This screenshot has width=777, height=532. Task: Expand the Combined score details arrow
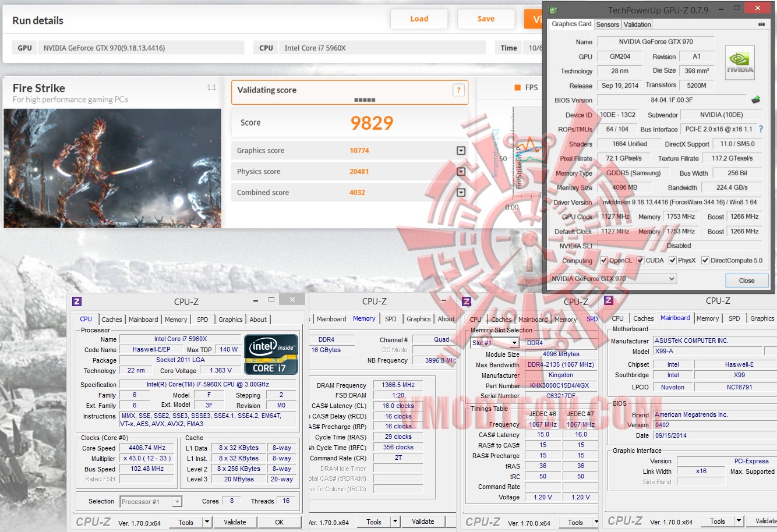[x=461, y=193]
